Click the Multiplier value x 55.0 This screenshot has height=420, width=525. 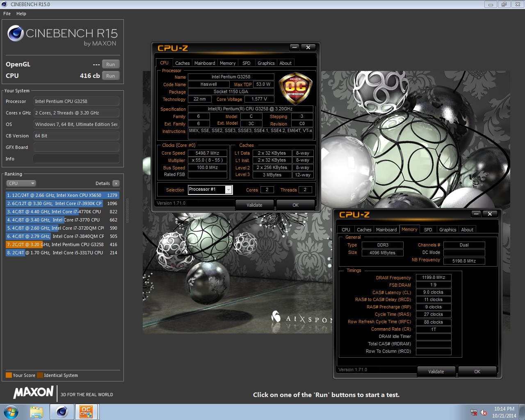point(208,160)
